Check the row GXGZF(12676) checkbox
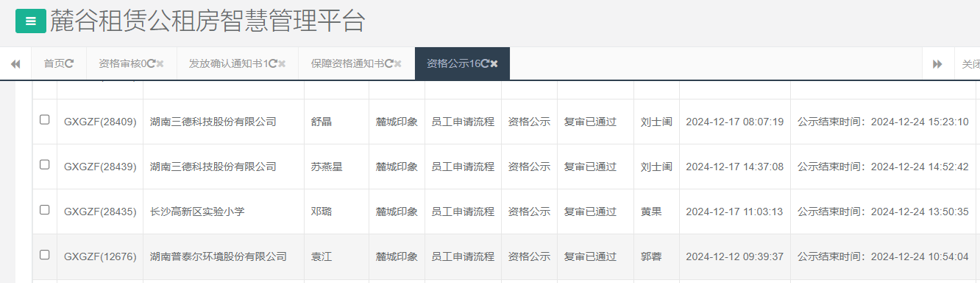The width and height of the screenshot is (980, 283). (x=45, y=255)
